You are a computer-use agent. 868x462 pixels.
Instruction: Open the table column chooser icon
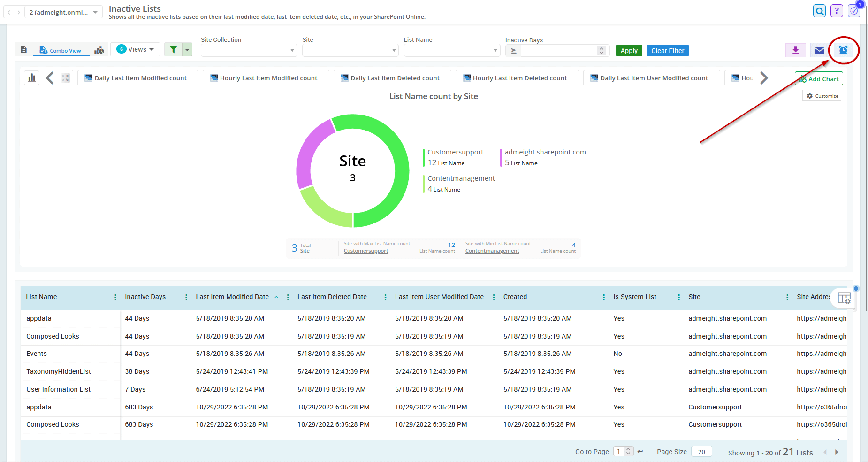[844, 298]
